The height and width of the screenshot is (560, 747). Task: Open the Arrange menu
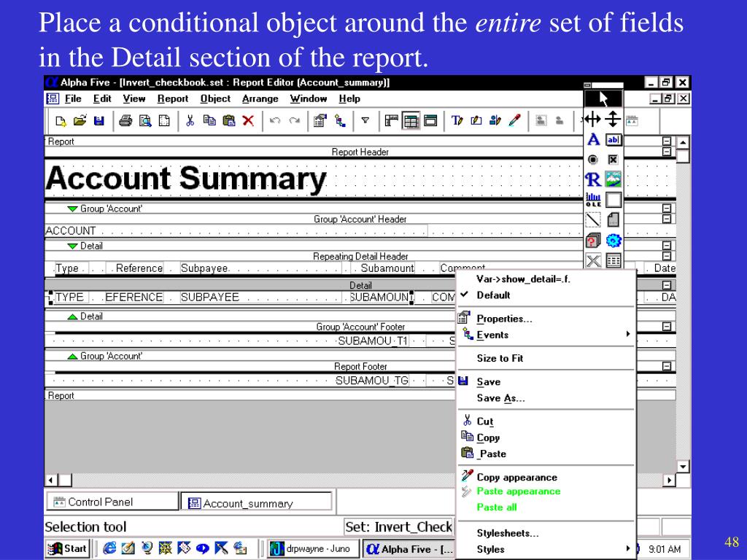[x=260, y=98]
